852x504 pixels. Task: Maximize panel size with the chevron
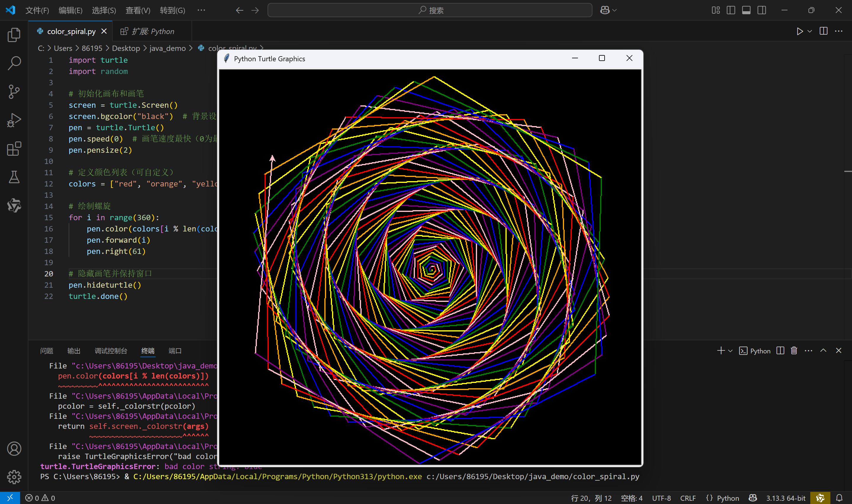point(823,350)
